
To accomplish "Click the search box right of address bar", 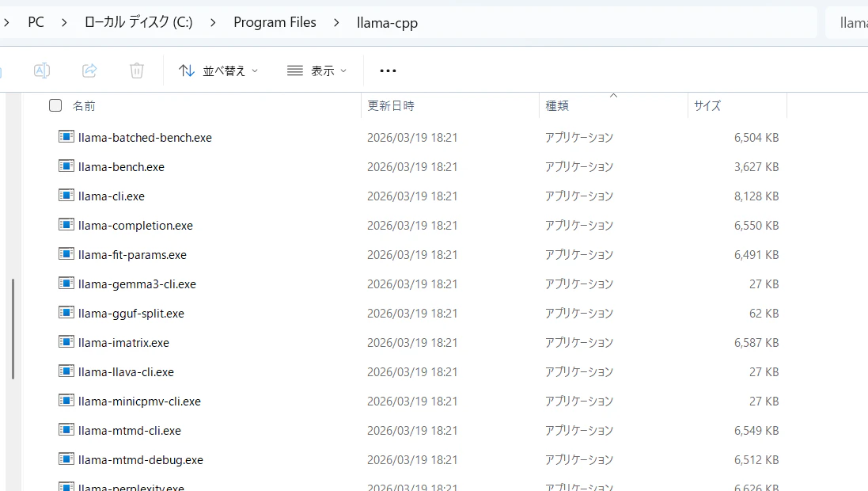I will point(847,23).
